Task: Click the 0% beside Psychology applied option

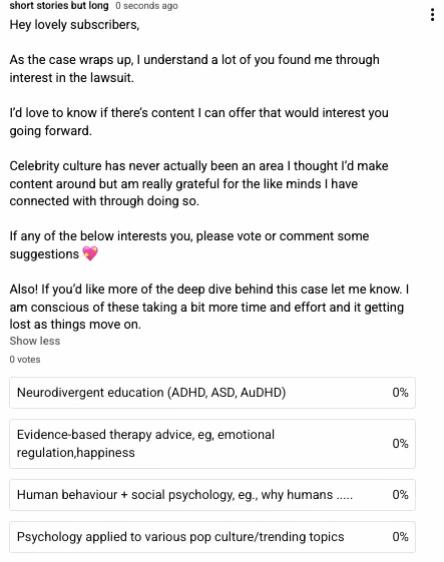Action: tap(400, 537)
